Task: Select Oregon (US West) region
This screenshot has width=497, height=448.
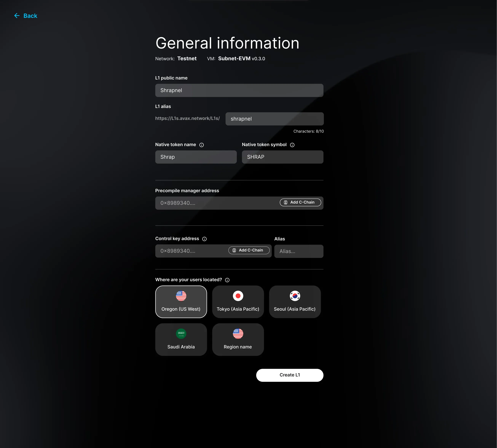Action: (181, 302)
